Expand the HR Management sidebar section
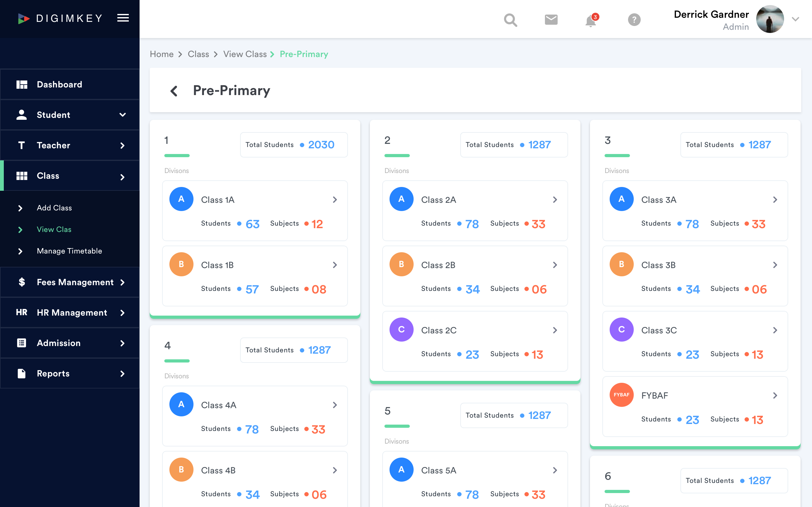 pyautogui.click(x=70, y=312)
